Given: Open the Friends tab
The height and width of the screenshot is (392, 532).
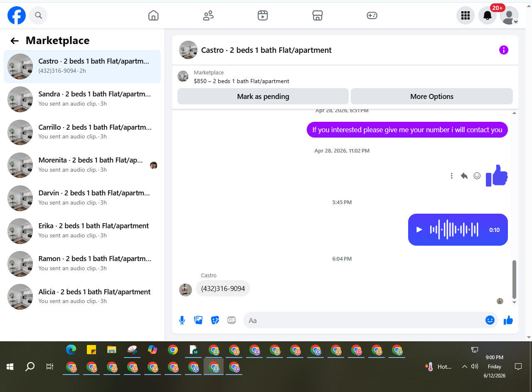Looking at the screenshot, I should click(208, 15).
